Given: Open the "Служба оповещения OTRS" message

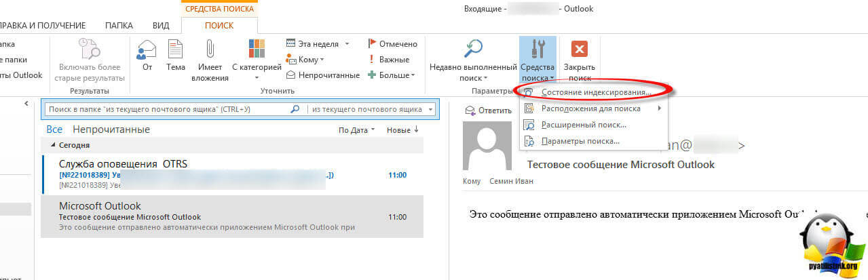Looking at the screenshot, I should [231, 174].
